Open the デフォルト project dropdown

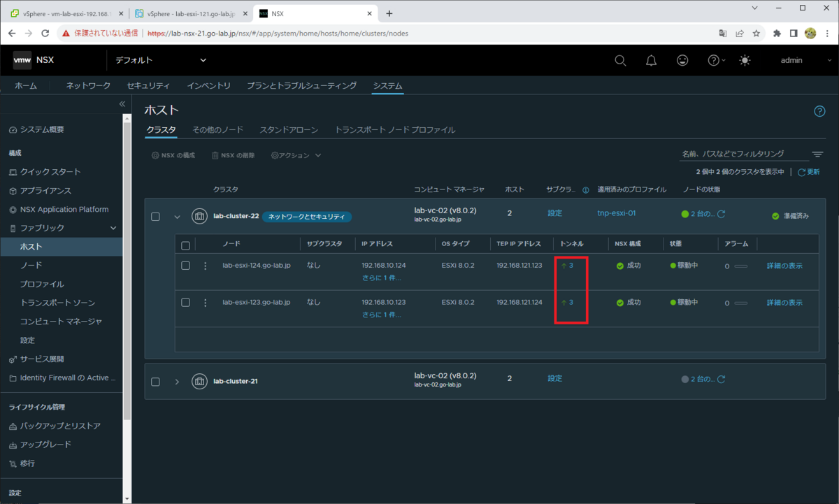click(162, 61)
